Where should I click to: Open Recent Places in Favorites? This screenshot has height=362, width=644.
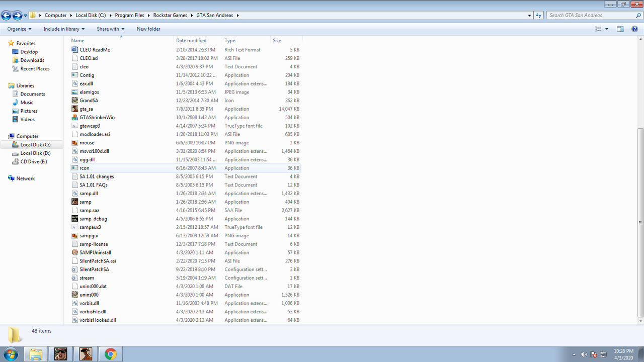coord(35,69)
